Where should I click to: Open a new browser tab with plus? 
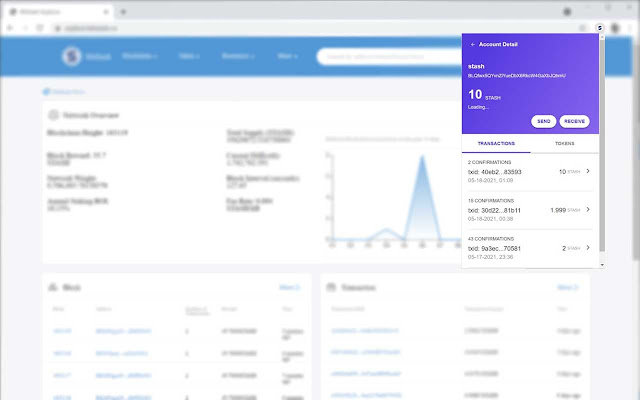tap(123, 12)
